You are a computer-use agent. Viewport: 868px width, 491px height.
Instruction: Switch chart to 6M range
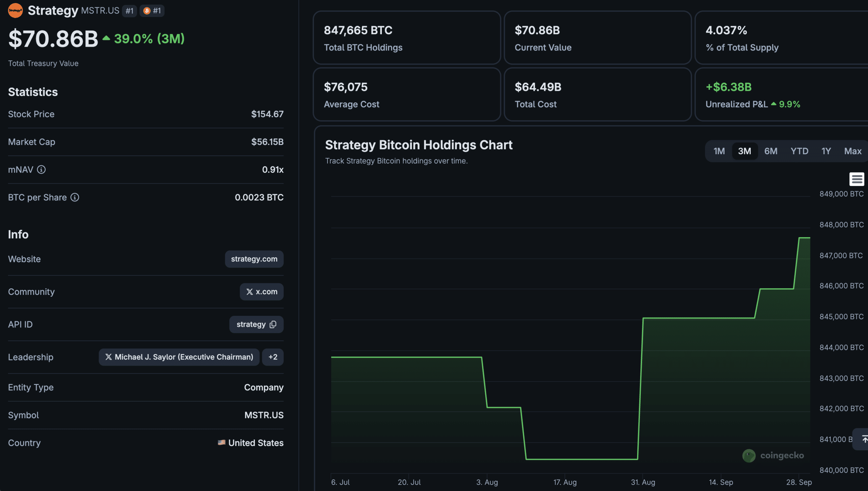771,151
